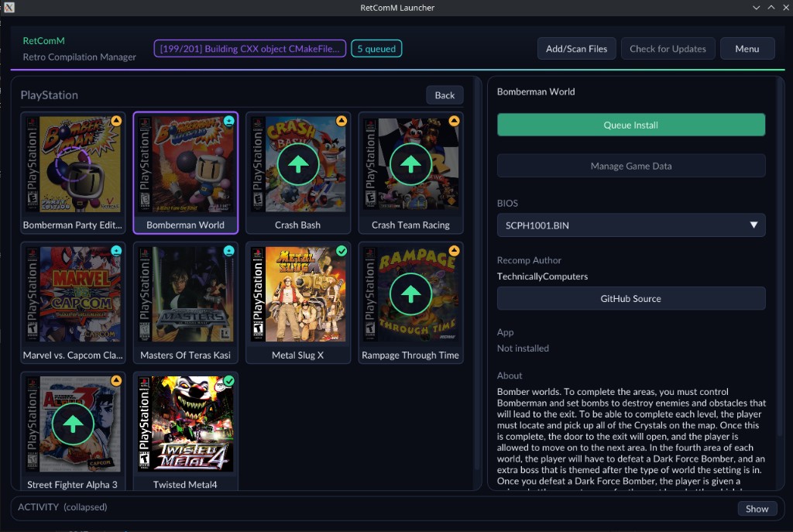Click the game library vertical scrollbar
Viewport: 793px width, 532px height.
(x=476, y=273)
